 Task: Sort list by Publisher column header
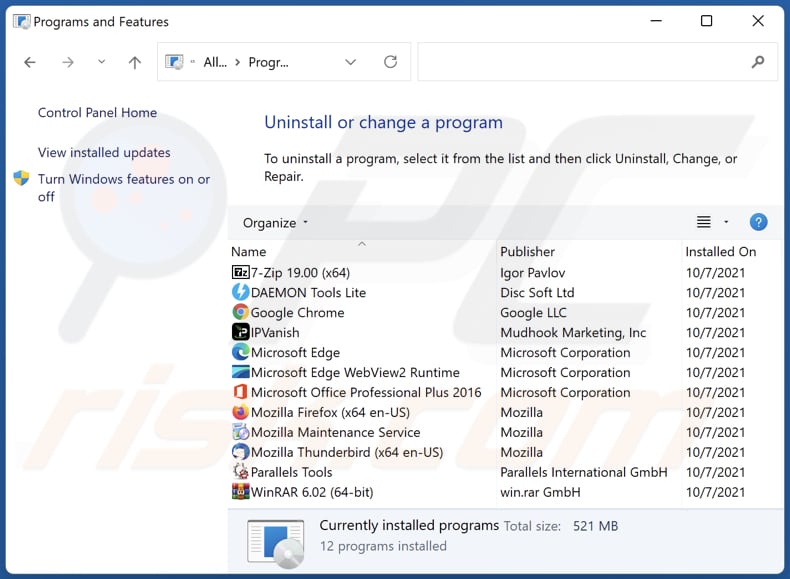[528, 252]
